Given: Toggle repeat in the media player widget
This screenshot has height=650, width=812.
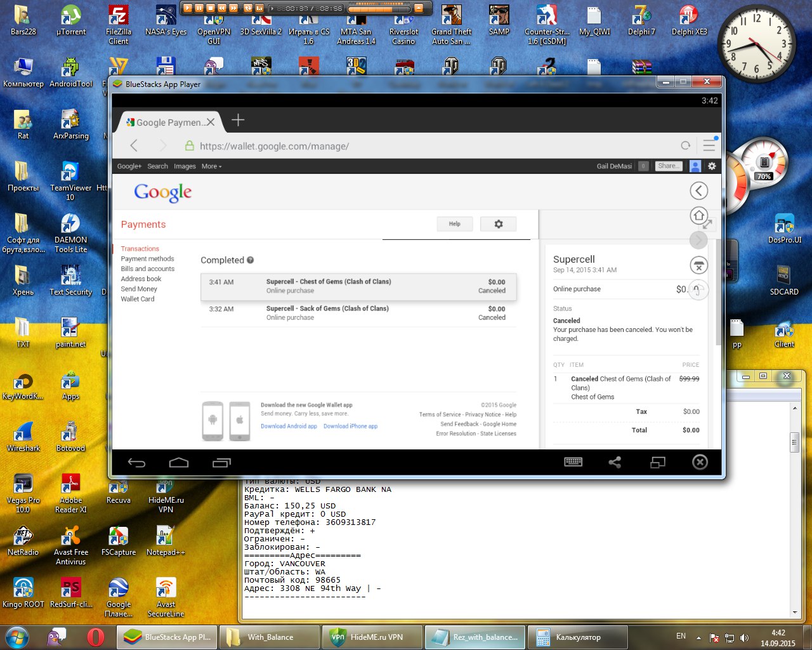Looking at the screenshot, I should (248, 8).
